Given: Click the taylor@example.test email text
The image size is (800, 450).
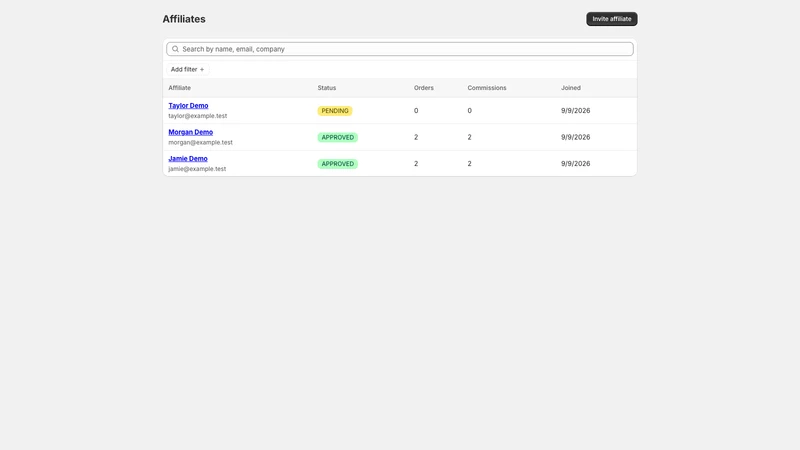Looking at the screenshot, I should tap(197, 116).
